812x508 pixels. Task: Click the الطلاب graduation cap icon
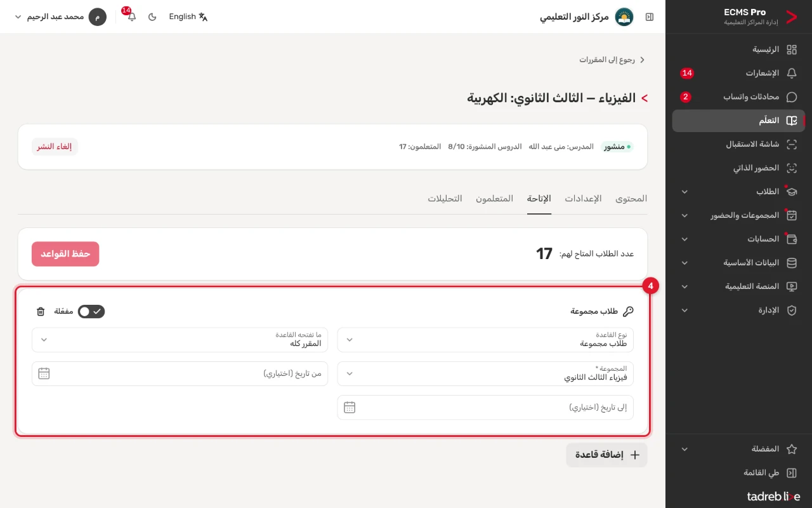pos(792,192)
